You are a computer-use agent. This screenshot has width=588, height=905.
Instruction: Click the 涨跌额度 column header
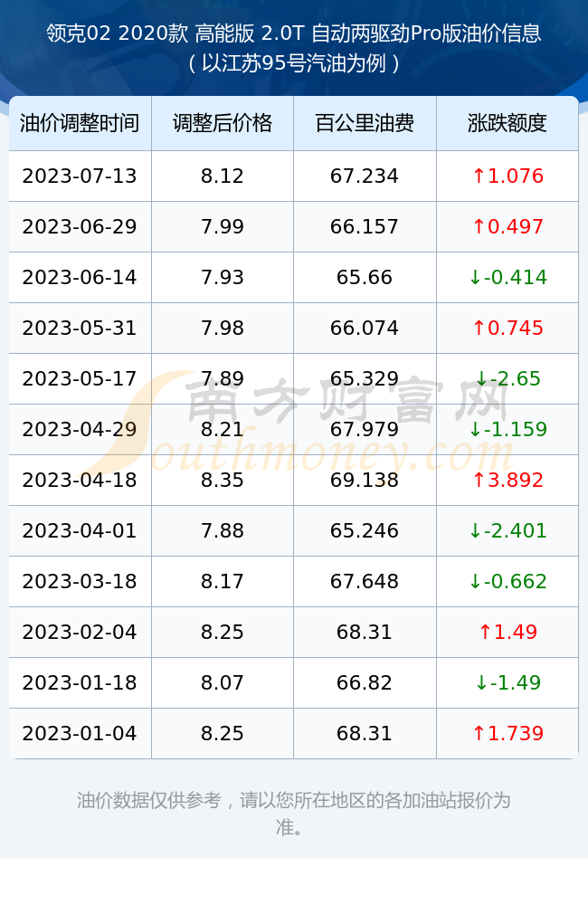click(x=507, y=123)
